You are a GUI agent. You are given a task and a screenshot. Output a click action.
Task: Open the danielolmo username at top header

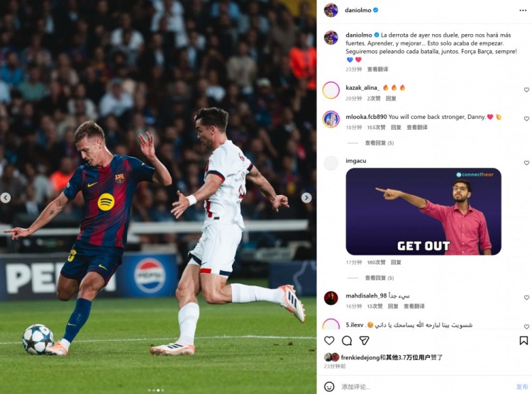tap(358, 10)
